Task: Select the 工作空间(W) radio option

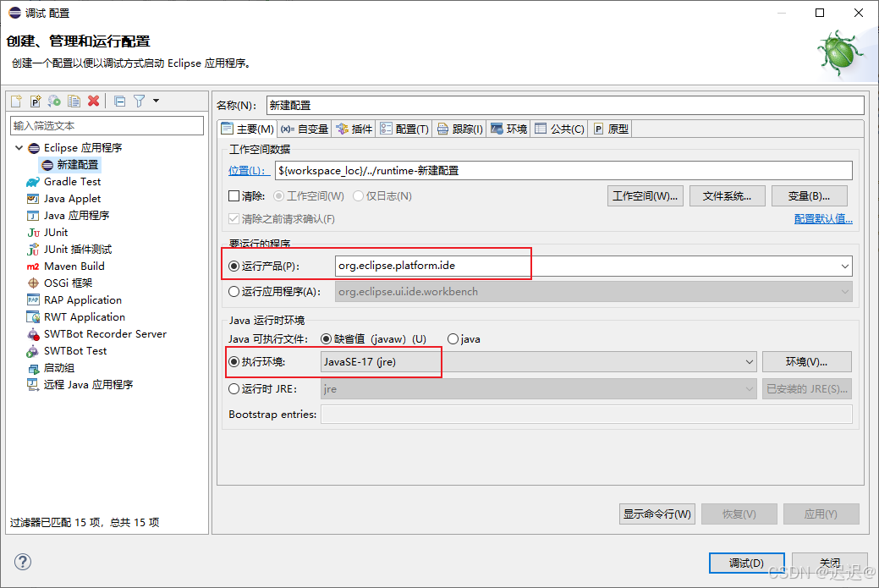Action: coord(278,195)
